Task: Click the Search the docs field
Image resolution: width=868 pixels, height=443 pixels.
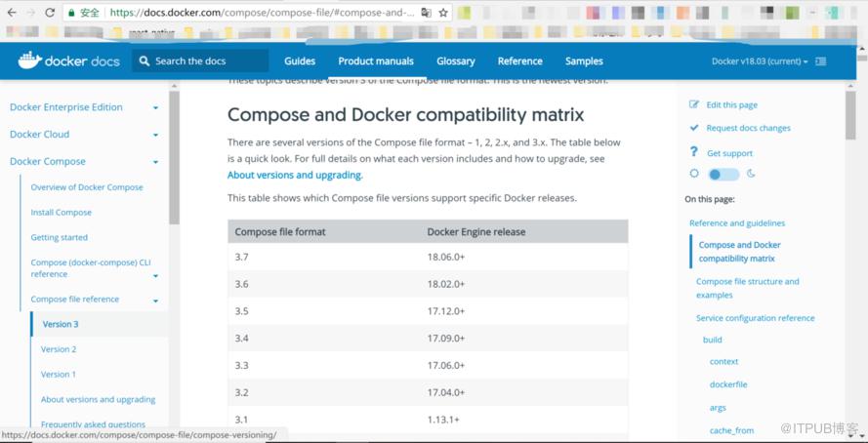Action: click(x=200, y=60)
